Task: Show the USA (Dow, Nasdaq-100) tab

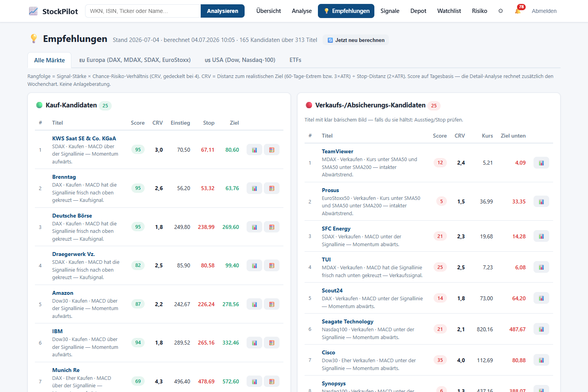Action: point(240,60)
